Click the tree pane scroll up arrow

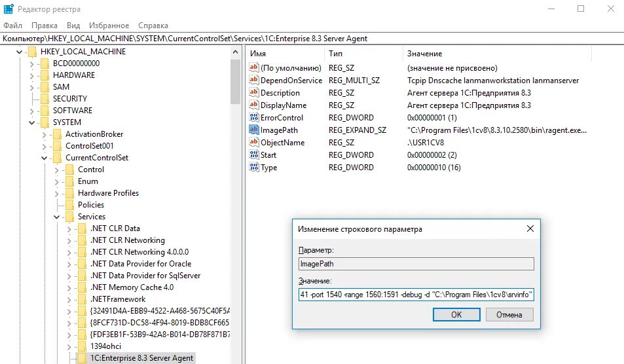pyautogui.click(x=235, y=52)
